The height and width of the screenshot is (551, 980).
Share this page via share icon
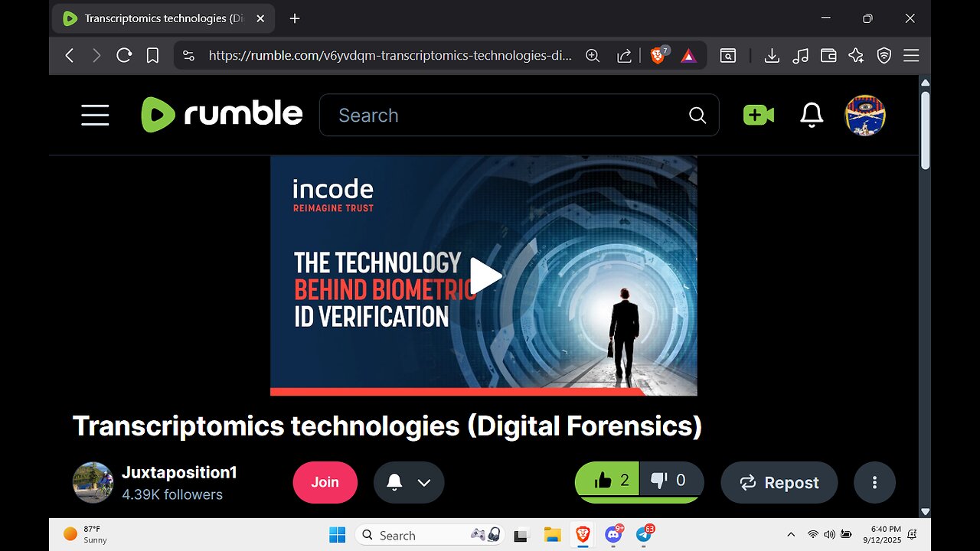pyautogui.click(x=624, y=55)
